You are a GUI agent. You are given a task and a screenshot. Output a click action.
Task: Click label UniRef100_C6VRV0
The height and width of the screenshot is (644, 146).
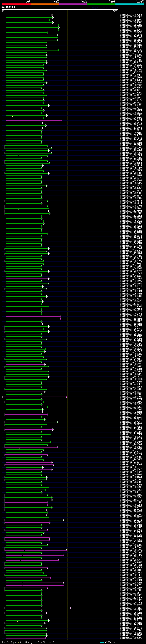pos(131,261)
